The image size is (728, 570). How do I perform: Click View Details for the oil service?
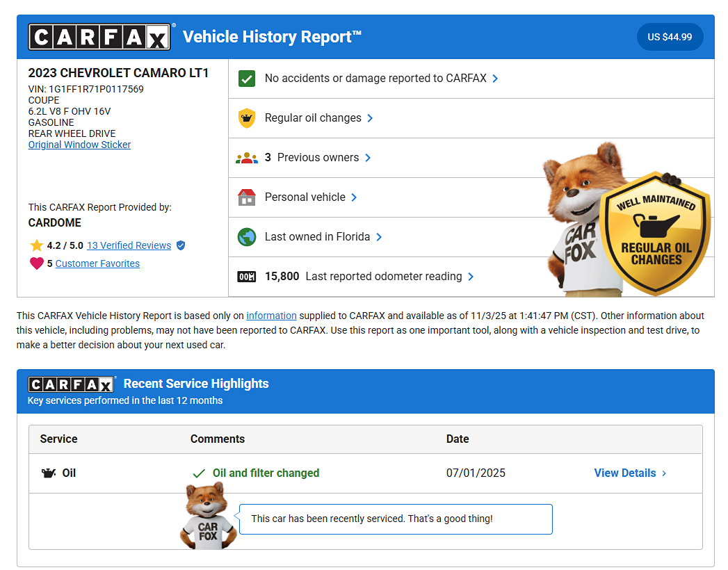629,473
